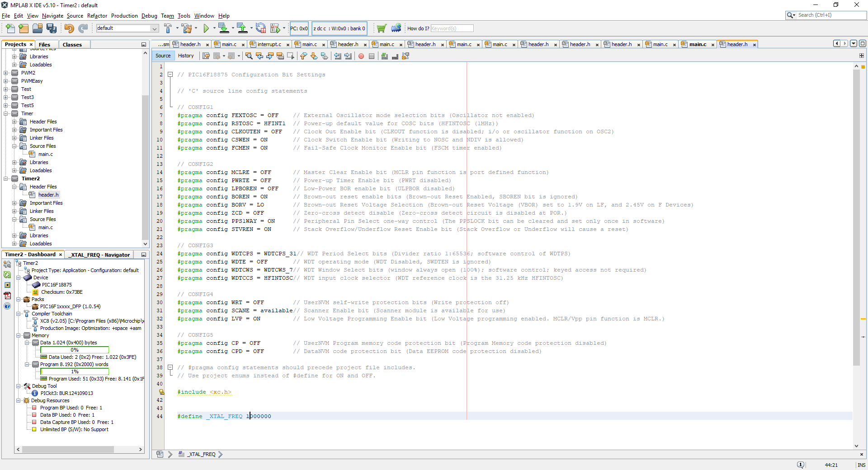Switch editor to History view

pos(186,56)
